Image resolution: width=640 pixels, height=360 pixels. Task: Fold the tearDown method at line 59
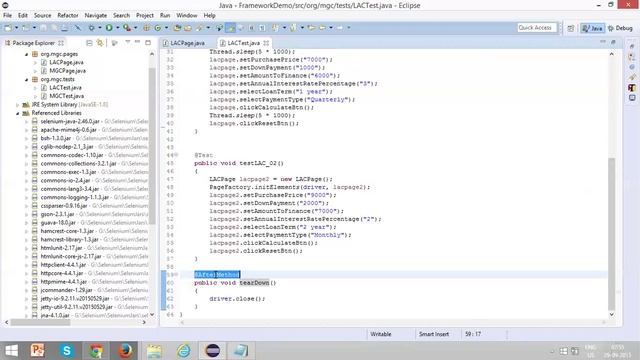pos(176,274)
